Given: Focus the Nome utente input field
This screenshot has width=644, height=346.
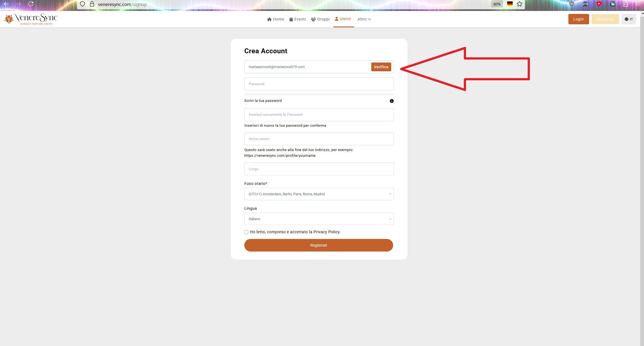Looking at the screenshot, I should pos(319,139).
